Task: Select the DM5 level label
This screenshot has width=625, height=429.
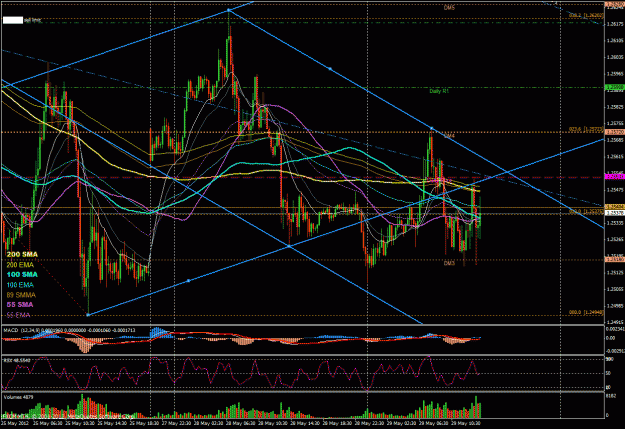Action: coord(449,8)
